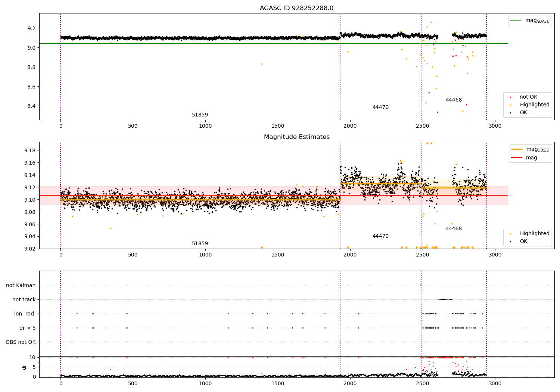Select "OK" in the Magnitude Estimates legend

(523, 242)
